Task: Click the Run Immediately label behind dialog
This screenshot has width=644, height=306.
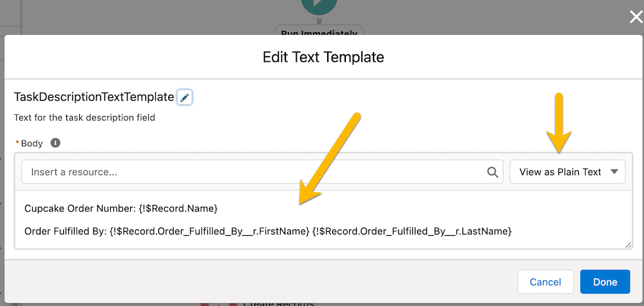Action: [319, 31]
